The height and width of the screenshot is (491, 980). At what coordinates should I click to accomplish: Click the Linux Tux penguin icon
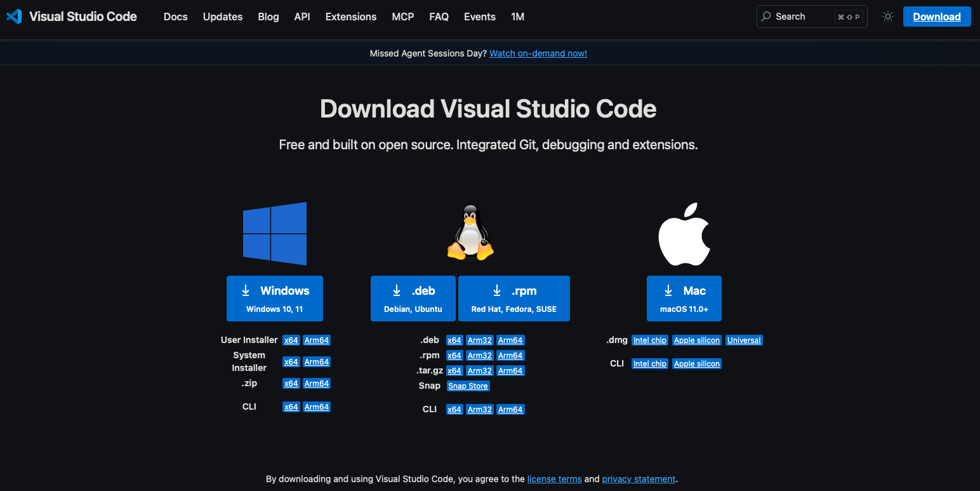tap(470, 233)
